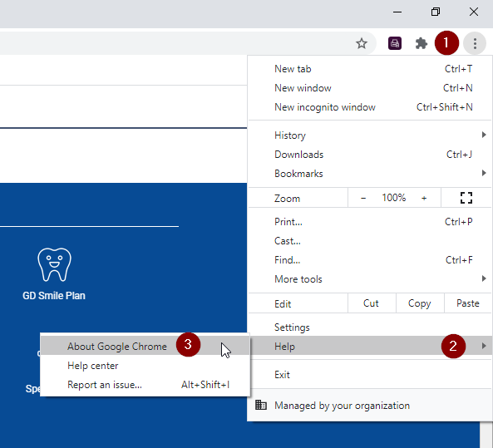Expand the More tools submenu
The height and width of the screenshot is (448, 493).
tap(370, 279)
